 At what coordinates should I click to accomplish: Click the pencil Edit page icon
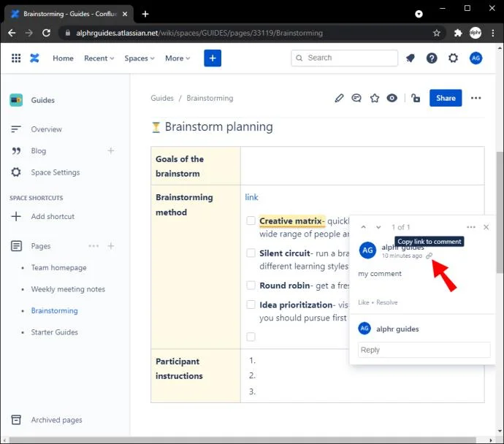pyautogui.click(x=339, y=98)
